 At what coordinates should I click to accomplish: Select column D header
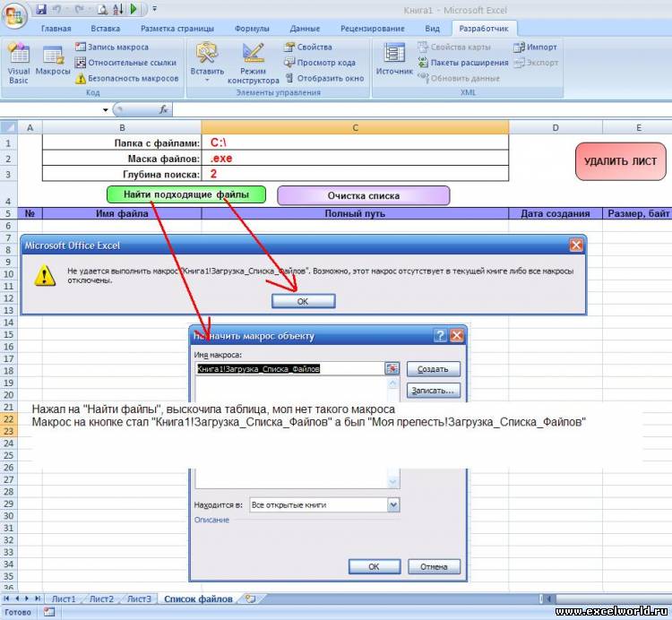(x=556, y=127)
